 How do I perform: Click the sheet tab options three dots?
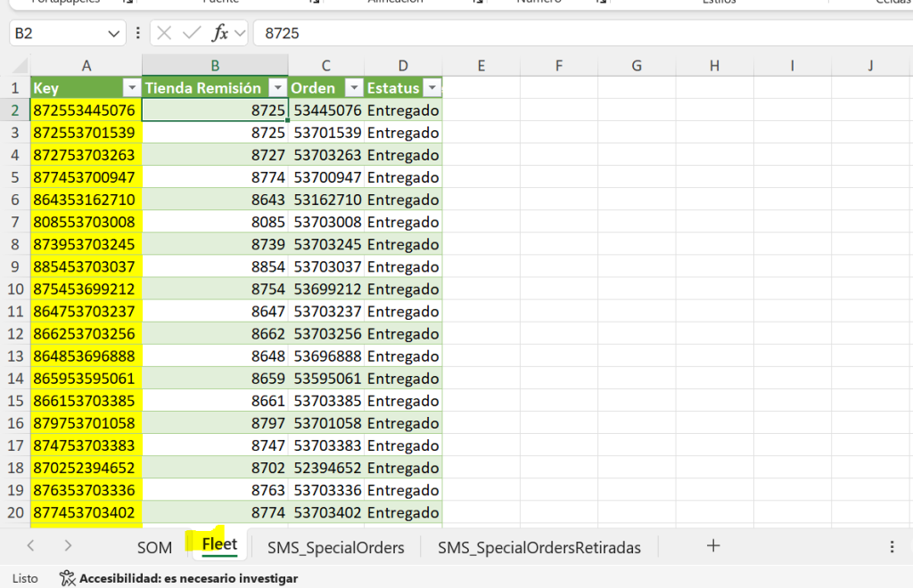tap(892, 546)
